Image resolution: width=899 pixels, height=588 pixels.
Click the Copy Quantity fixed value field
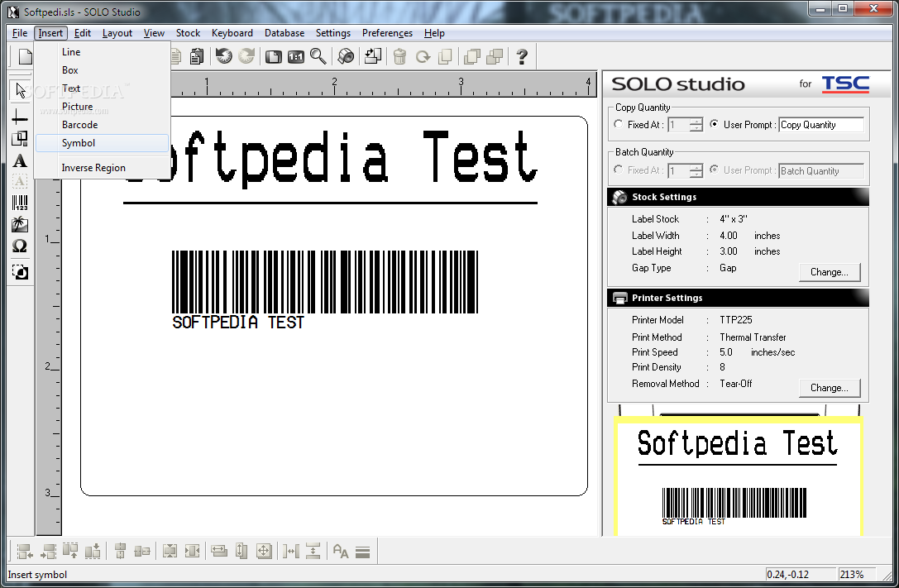pyautogui.click(x=679, y=124)
